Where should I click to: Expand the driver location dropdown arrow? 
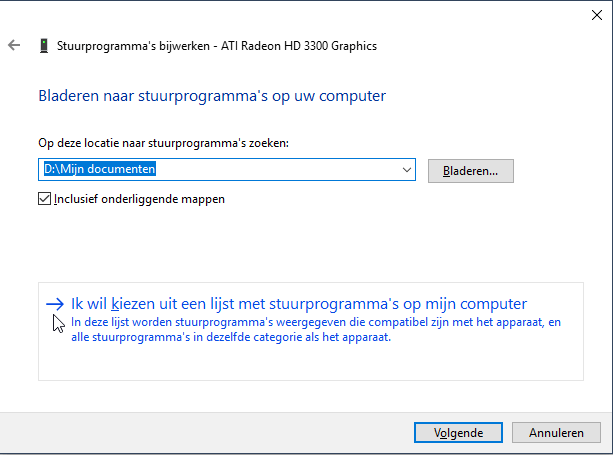406,171
